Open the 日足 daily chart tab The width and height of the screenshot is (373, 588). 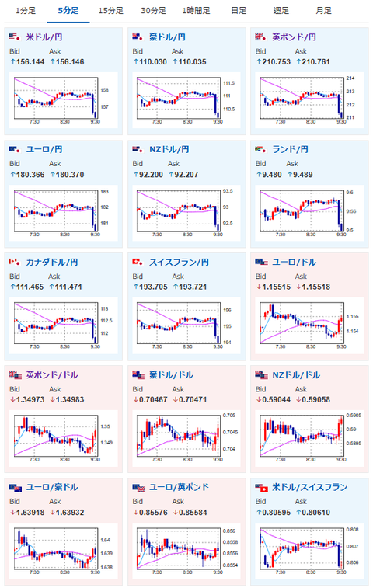(x=239, y=11)
